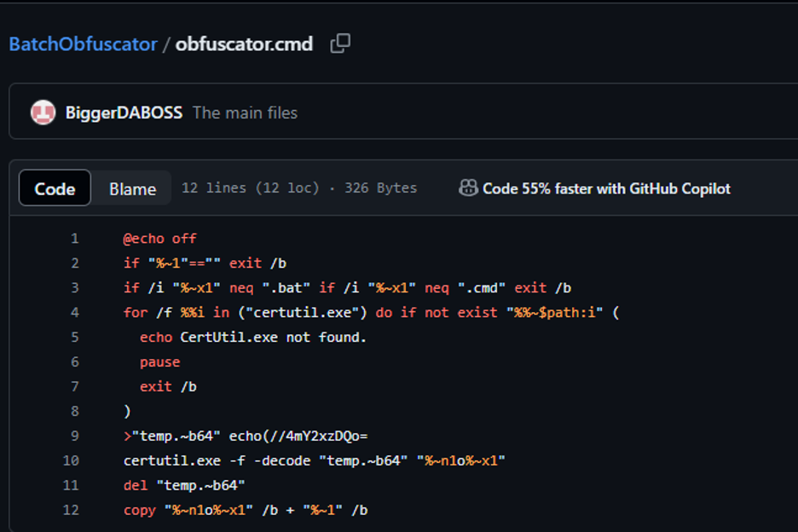Switch to the Blame view tab

pyautogui.click(x=132, y=189)
